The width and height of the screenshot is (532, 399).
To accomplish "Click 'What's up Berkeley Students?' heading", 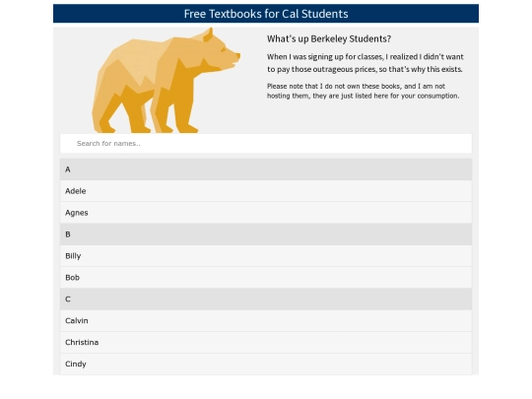I will (329, 38).
